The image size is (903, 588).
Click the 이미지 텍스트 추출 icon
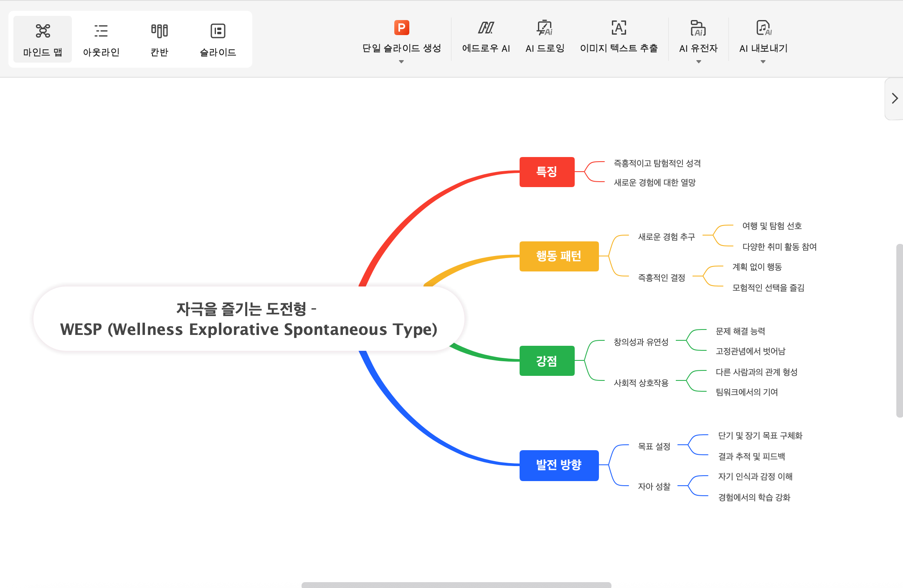pyautogui.click(x=619, y=28)
